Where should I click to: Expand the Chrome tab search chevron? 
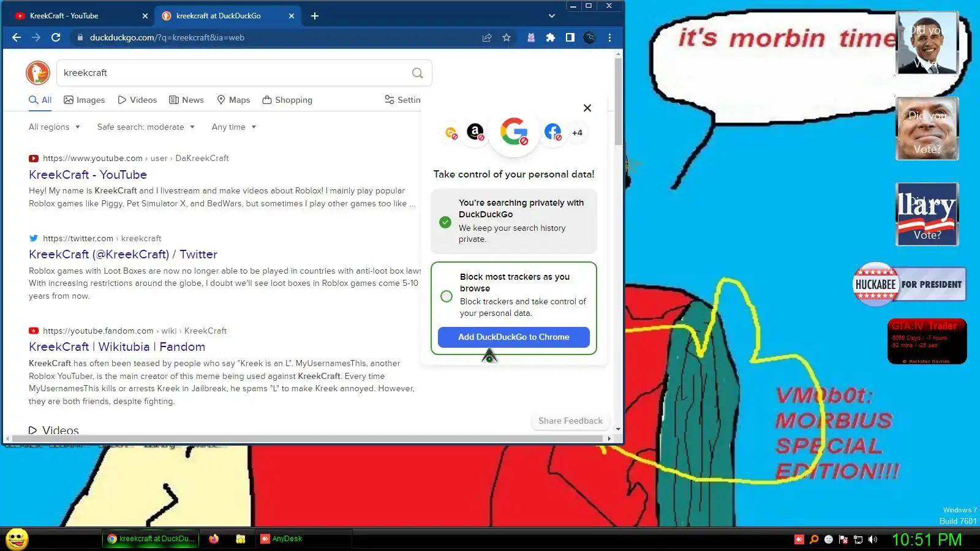[552, 16]
